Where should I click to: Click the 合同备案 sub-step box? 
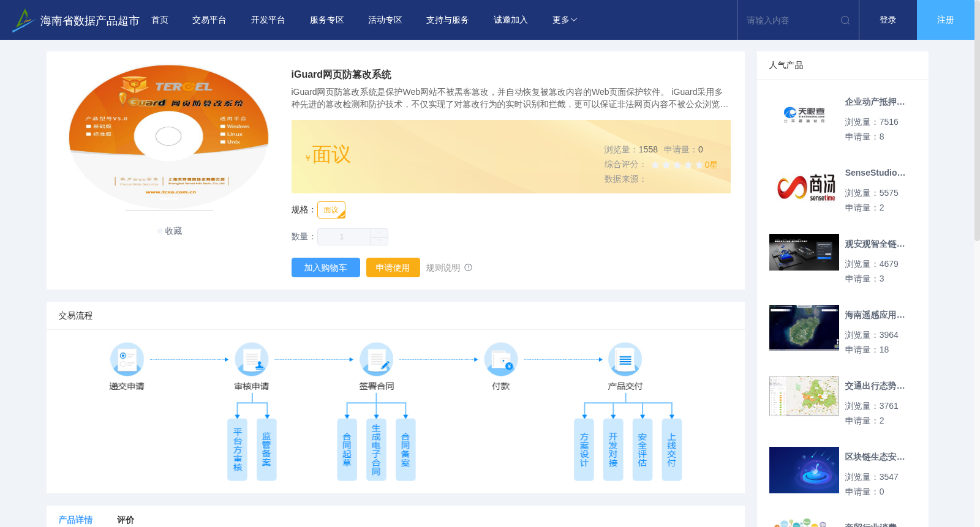pos(405,450)
